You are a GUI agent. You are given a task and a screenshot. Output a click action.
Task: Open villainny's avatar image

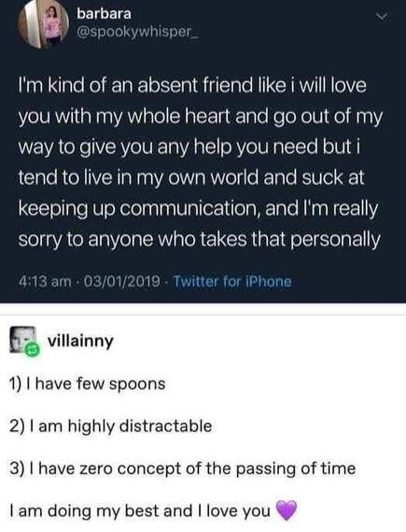[22, 340]
